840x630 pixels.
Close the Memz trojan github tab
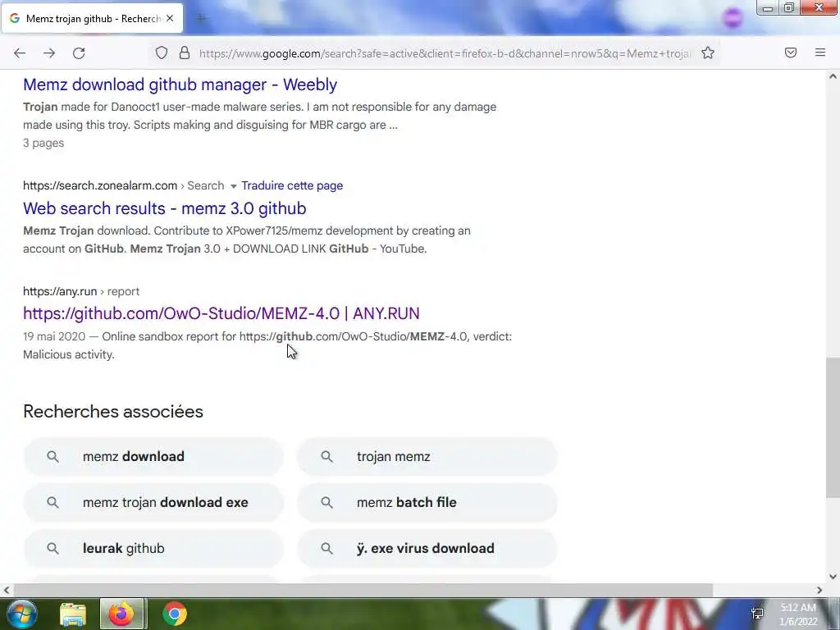tap(170, 18)
